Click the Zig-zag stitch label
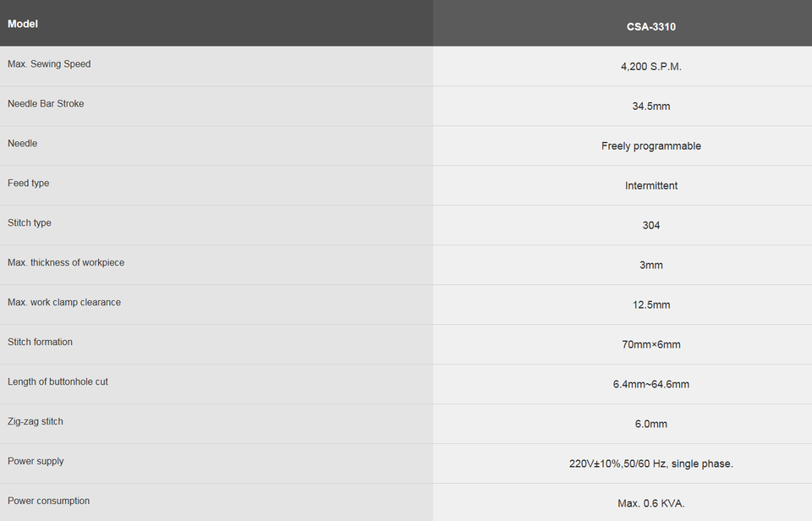This screenshot has width=812, height=521. [36, 422]
